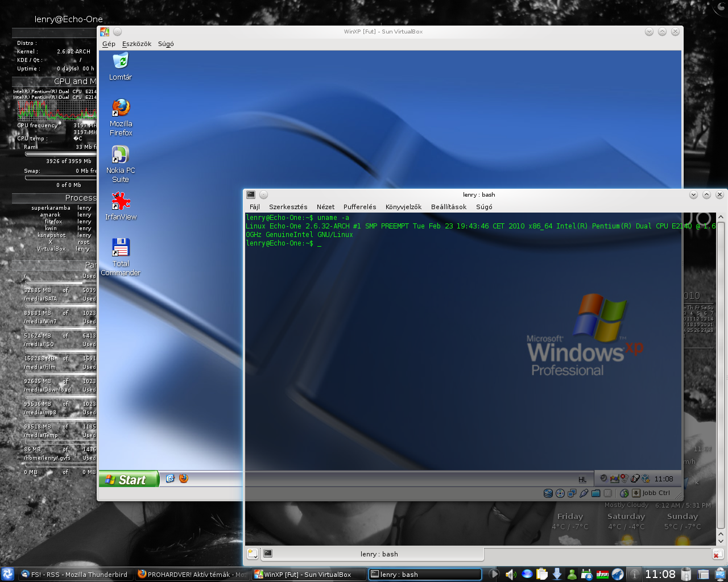This screenshot has height=582, width=728.
Task: Expand the hidden system tray icons arrow
Action: (x=494, y=575)
